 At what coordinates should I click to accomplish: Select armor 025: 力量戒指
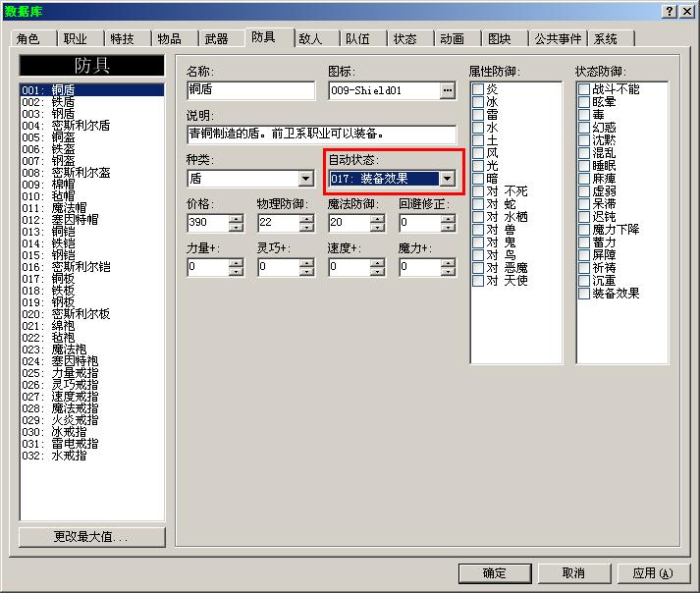92,373
